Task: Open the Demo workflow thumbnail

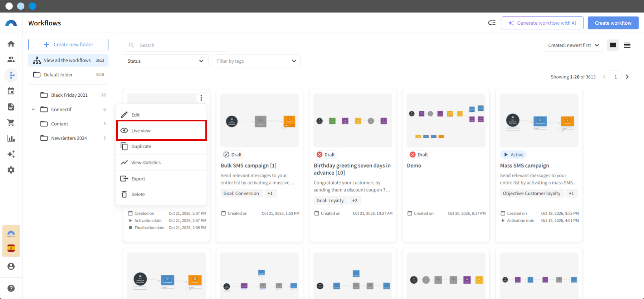Action: [446, 120]
